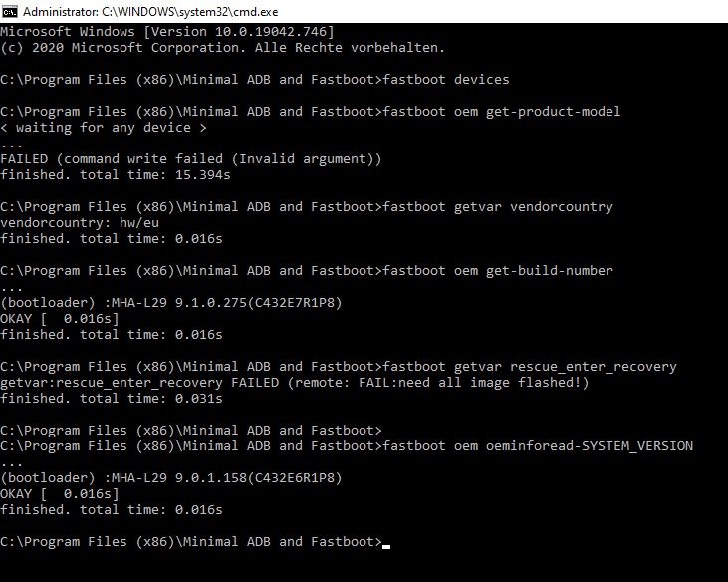Screen dimensions: 728x582
Task: Click the MHA-L29 9.0.1.158 bootloader line
Action: point(171,478)
